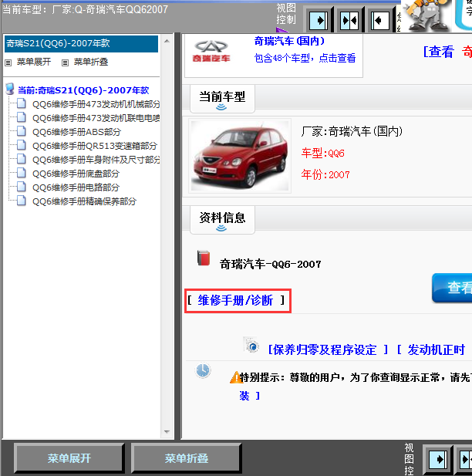472x476 pixels.
Task: Click the 年份:2007 red text
Action: (x=325, y=174)
